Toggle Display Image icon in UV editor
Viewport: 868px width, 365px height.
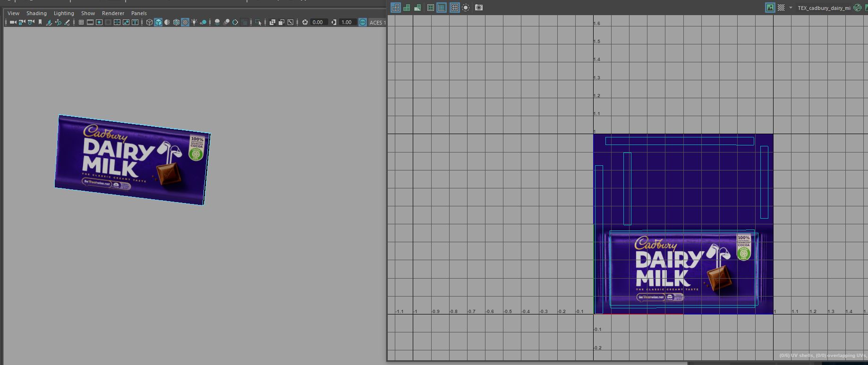pos(770,8)
